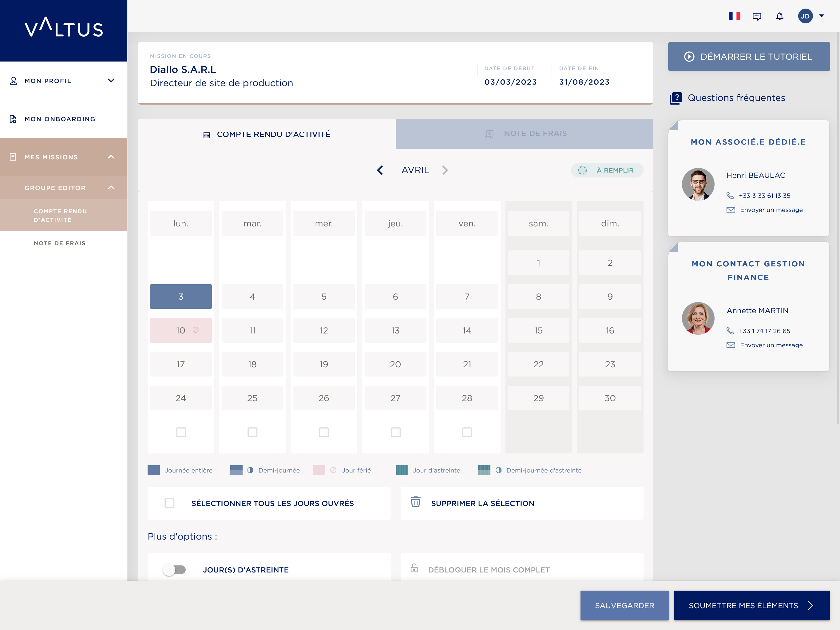Click the unlock padlock icon
This screenshot has height=630, width=840.
coord(414,568)
